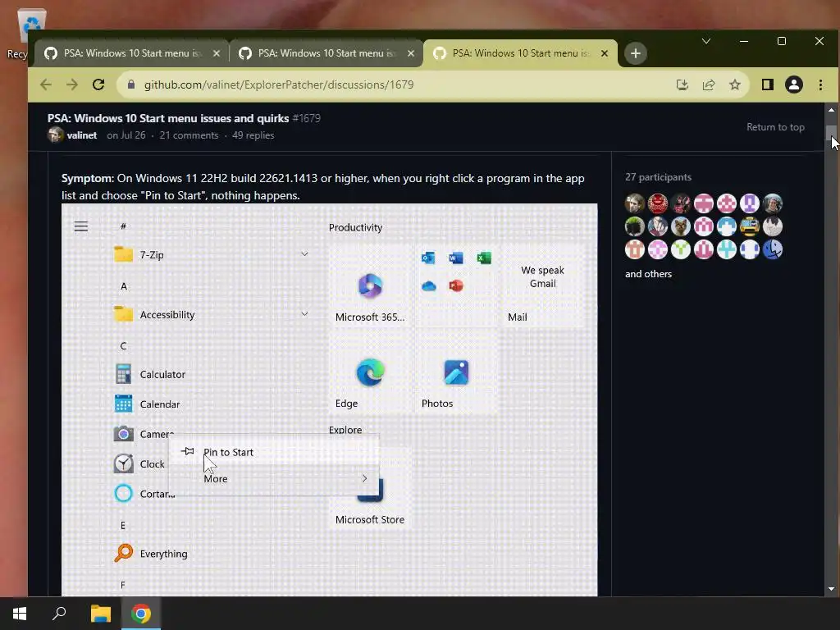Click the first participant avatar
The width and height of the screenshot is (840, 630).
pyautogui.click(x=635, y=203)
